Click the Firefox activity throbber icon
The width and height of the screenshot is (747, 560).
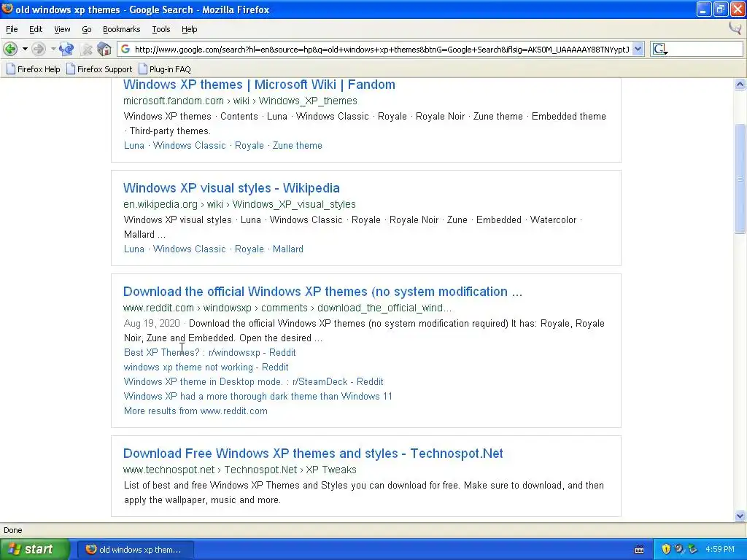(735, 28)
